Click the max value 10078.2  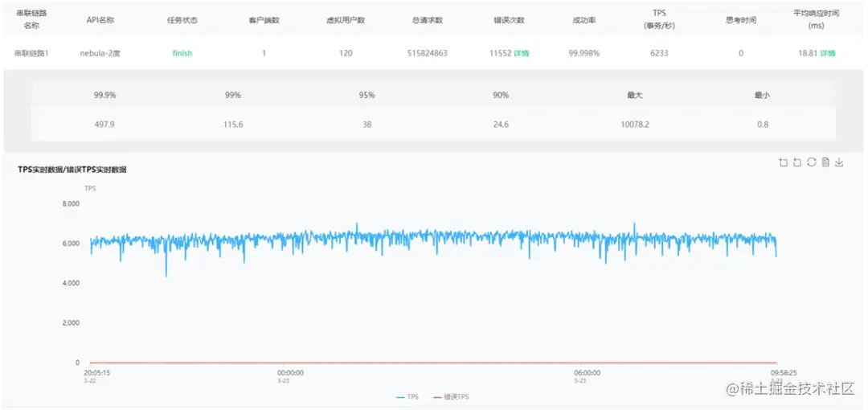[635, 124]
